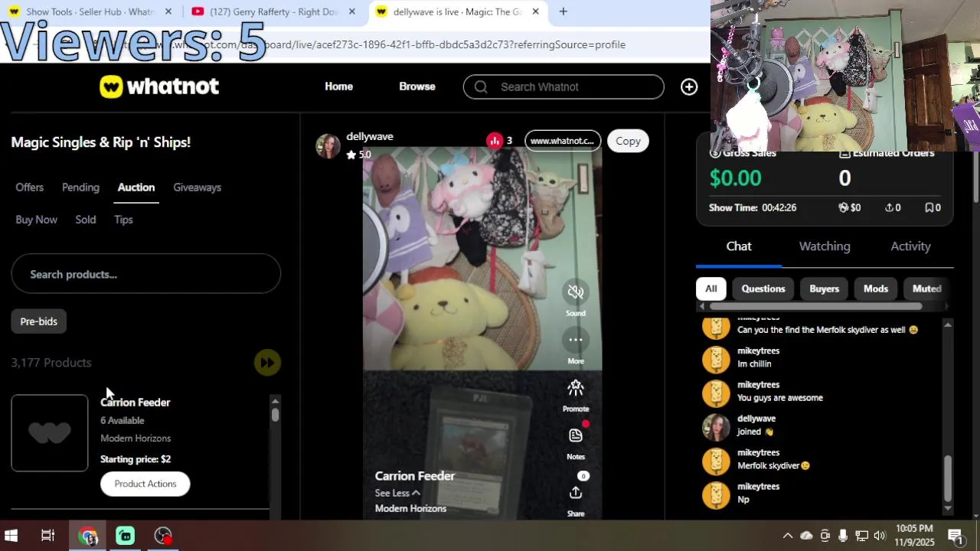Filter chat by Mods
The image size is (980, 551).
pyautogui.click(x=876, y=289)
